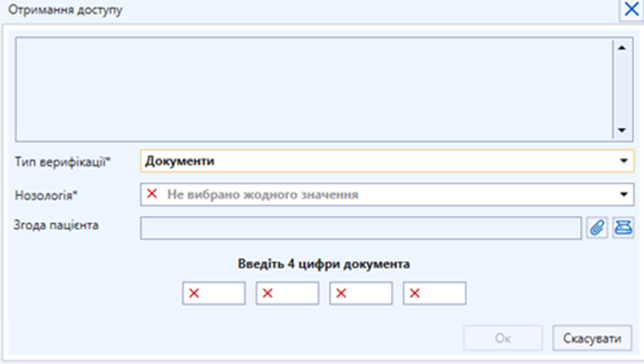Click scroll down arrow in text area

pyautogui.click(x=621, y=130)
